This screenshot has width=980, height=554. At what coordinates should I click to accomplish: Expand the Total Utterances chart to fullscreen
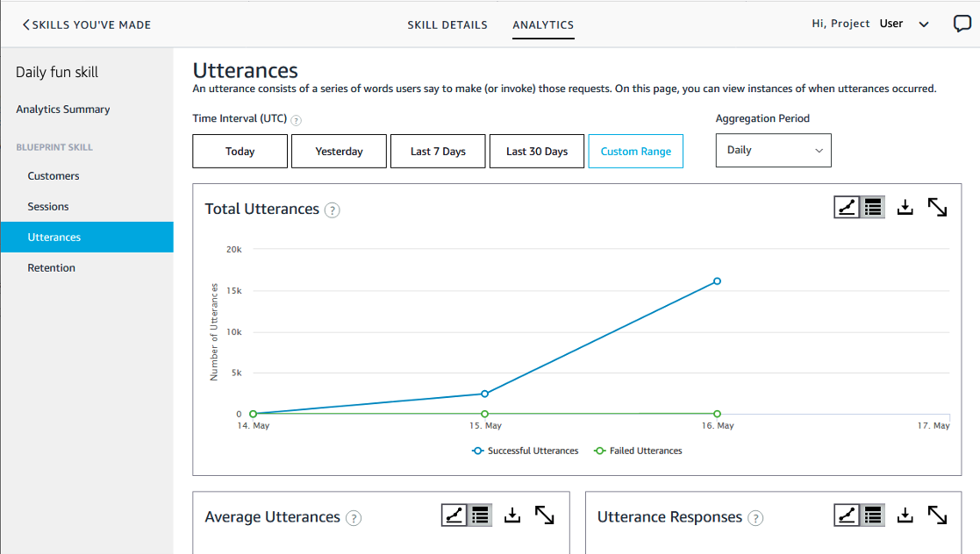pos(938,207)
